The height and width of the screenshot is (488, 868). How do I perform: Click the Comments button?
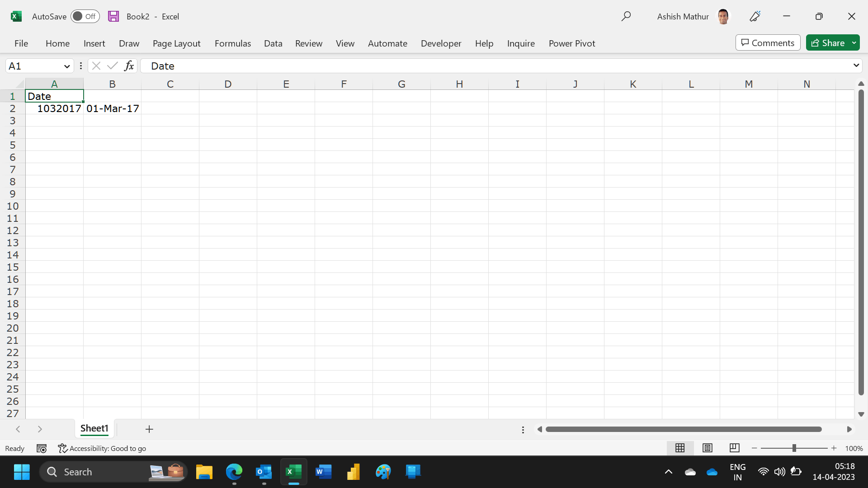coord(768,42)
